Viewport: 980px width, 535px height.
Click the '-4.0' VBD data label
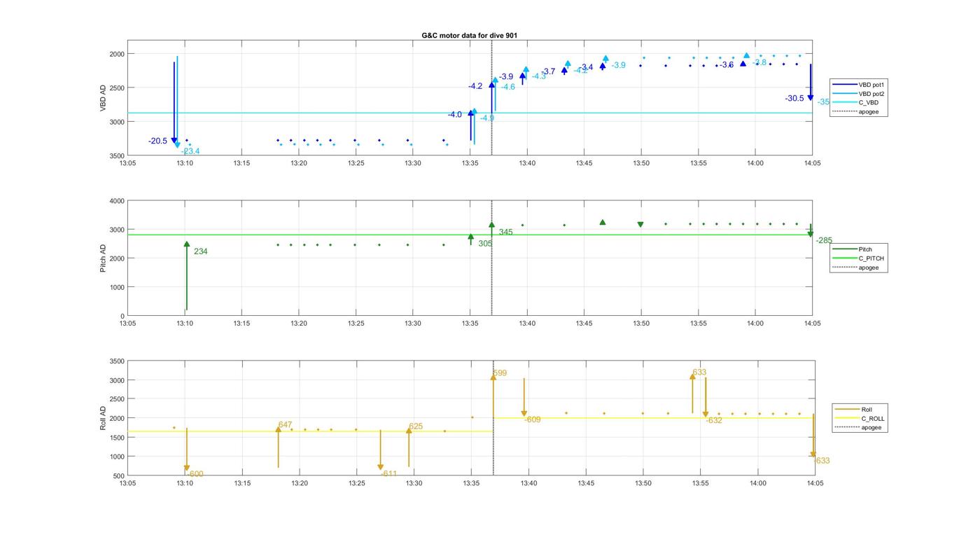pos(455,115)
